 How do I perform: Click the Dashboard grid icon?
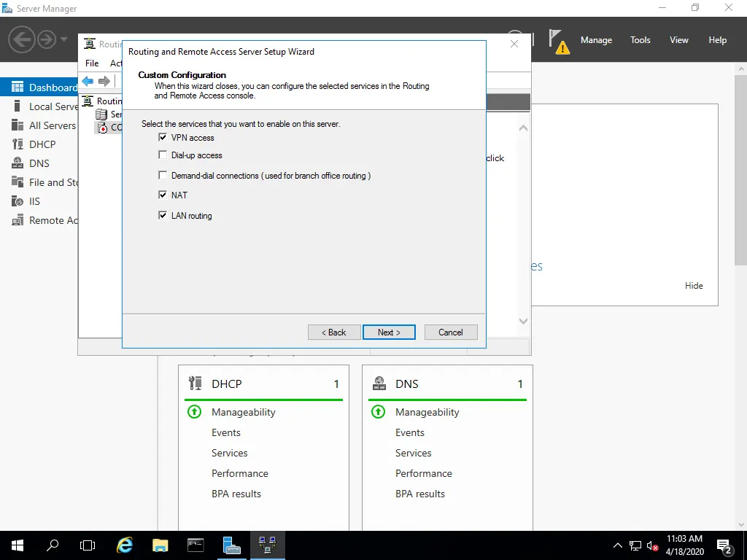point(18,87)
